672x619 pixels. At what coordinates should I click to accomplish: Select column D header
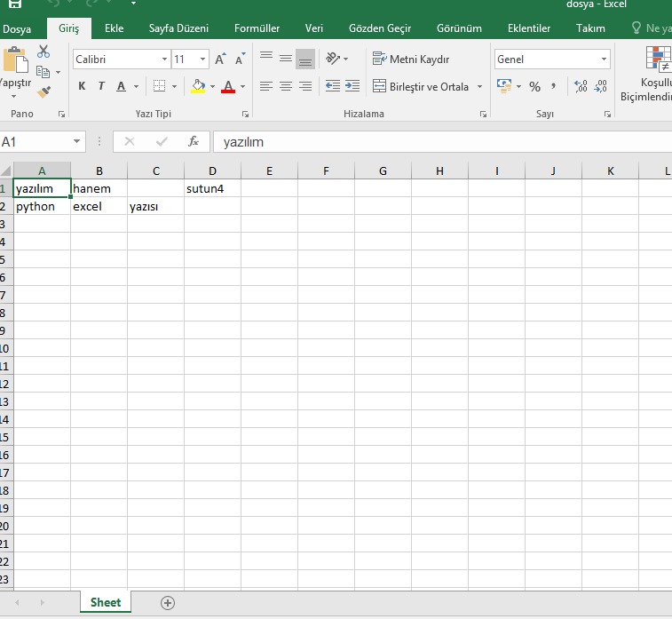tap(212, 171)
